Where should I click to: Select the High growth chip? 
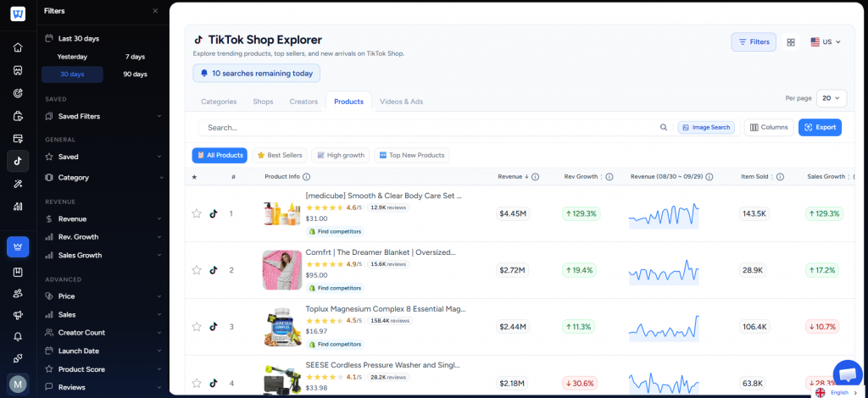click(341, 155)
